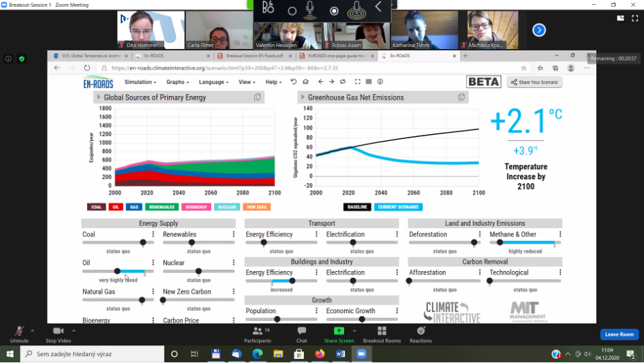Click the browser address bar URL

pos(225,68)
